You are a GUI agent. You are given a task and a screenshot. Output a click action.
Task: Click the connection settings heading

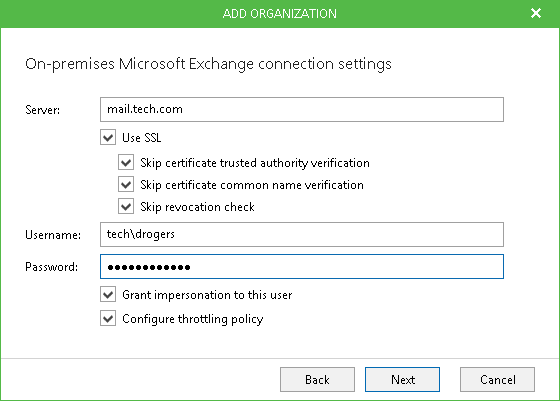coord(208,64)
